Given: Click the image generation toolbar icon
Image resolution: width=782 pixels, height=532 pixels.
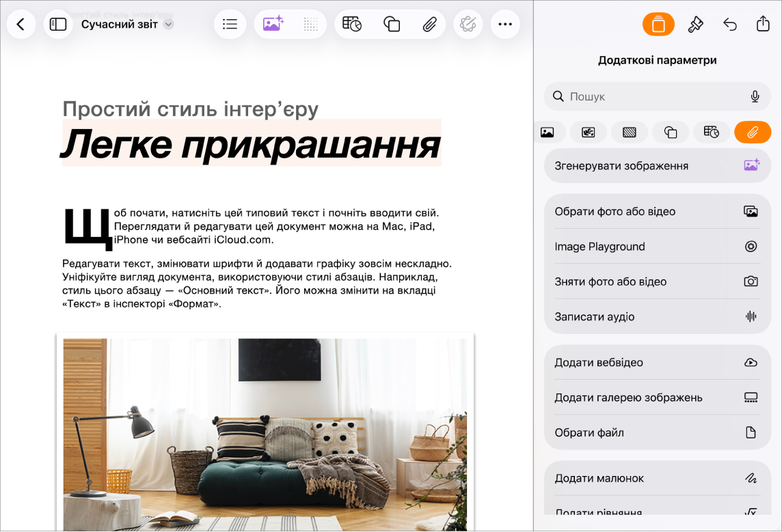Looking at the screenshot, I should click(x=273, y=24).
